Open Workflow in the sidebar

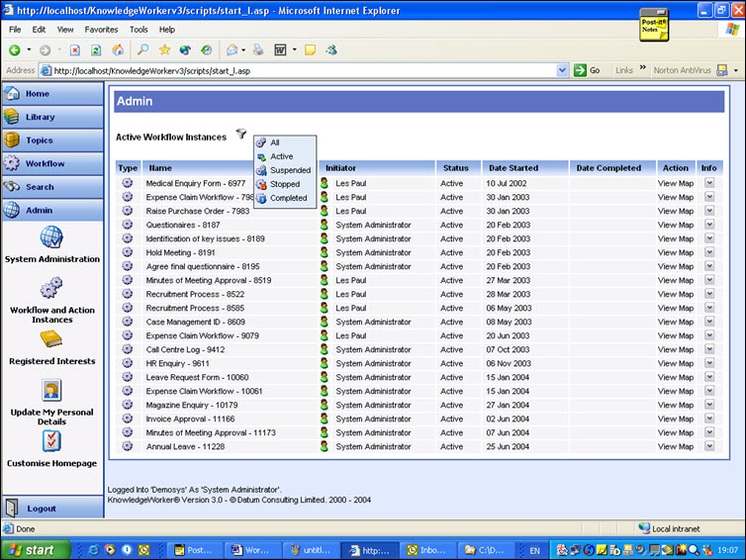point(52,163)
